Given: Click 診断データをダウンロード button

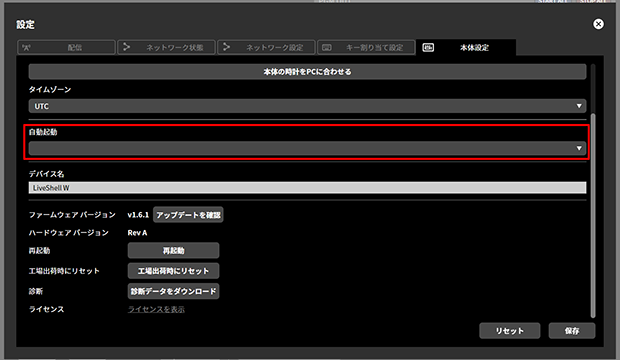Looking at the screenshot, I should pos(173,291).
